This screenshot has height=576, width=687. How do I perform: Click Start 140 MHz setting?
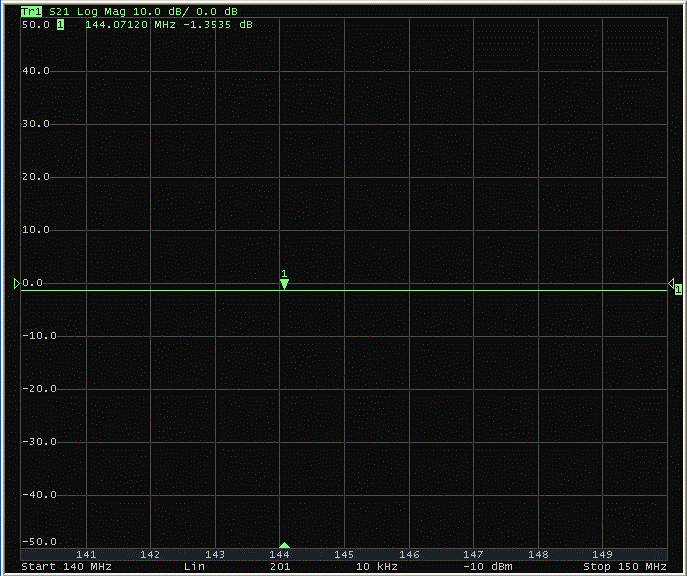coord(66,566)
